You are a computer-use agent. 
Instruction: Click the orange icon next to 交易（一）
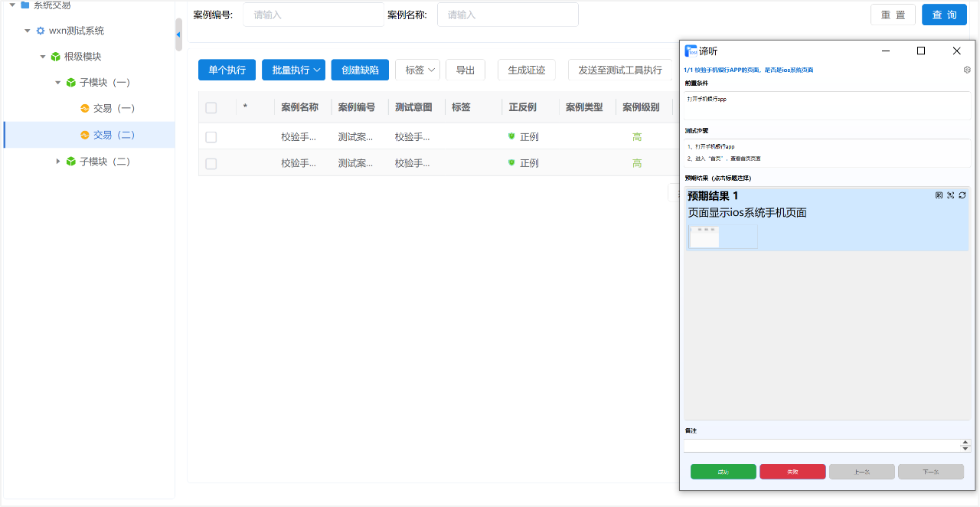coord(85,109)
